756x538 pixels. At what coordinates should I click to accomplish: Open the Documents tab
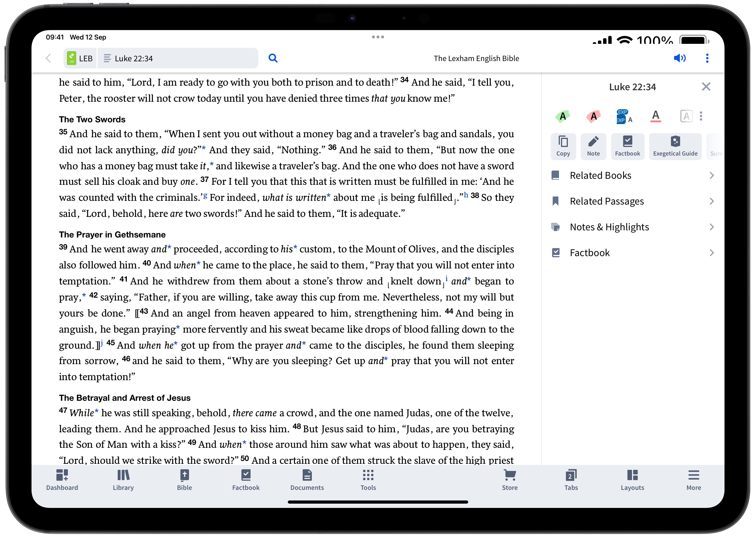pos(307,480)
